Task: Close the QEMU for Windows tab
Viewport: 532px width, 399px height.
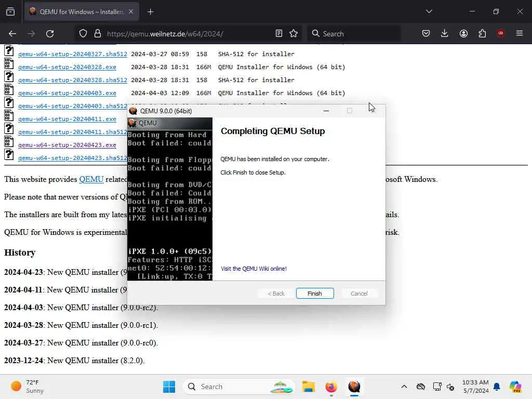Action: click(x=131, y=11)
